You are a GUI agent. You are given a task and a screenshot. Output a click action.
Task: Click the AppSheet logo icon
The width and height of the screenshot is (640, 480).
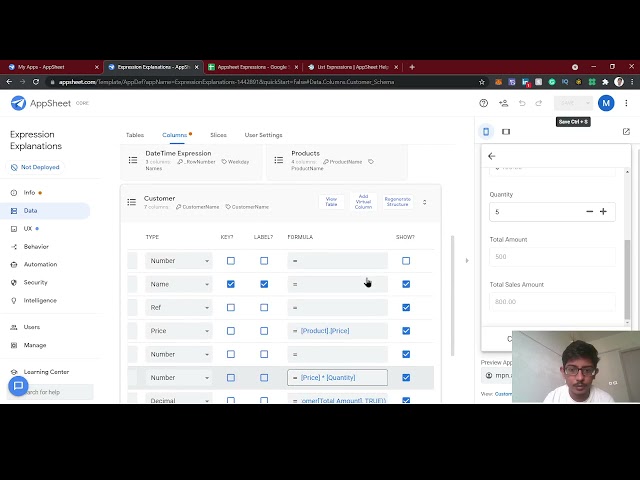coord(18,103)
